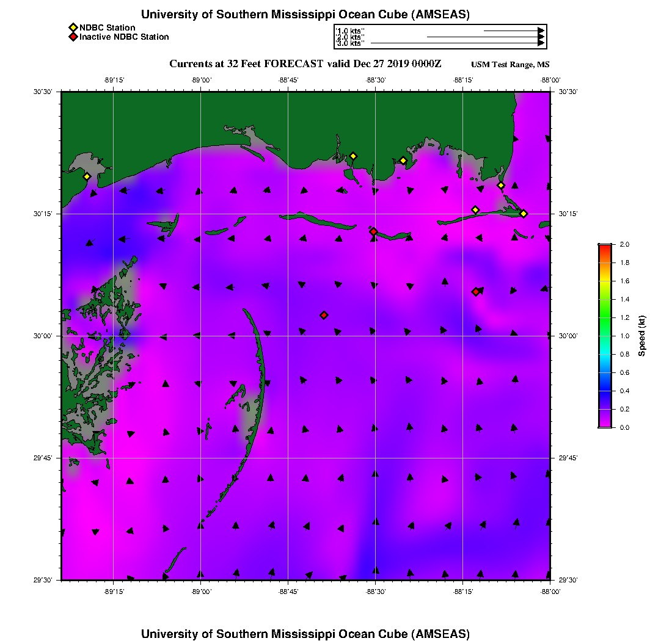
Task: Click the 3.0 kts scale arrow head
Action: pos(541,43)
